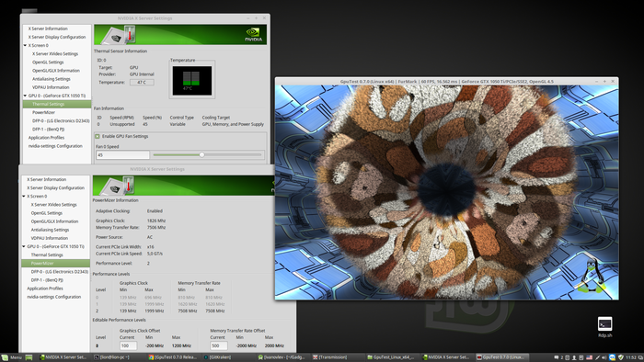Open Application Profiles in PowerMizer window
The height and width of the screenshot is (362, 644).
(45, 288)
